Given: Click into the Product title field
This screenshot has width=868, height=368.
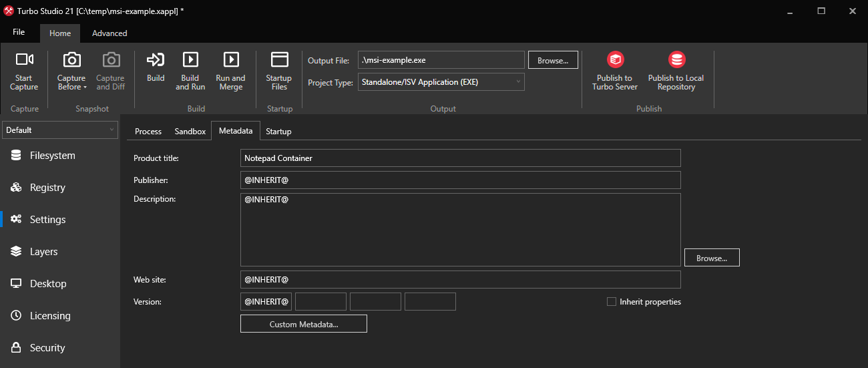Looking at the screenshot, I should [x=460, y=158].
